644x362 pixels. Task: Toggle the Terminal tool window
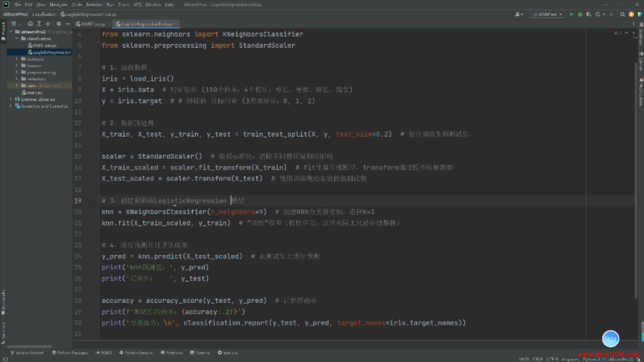coord(200,353)
